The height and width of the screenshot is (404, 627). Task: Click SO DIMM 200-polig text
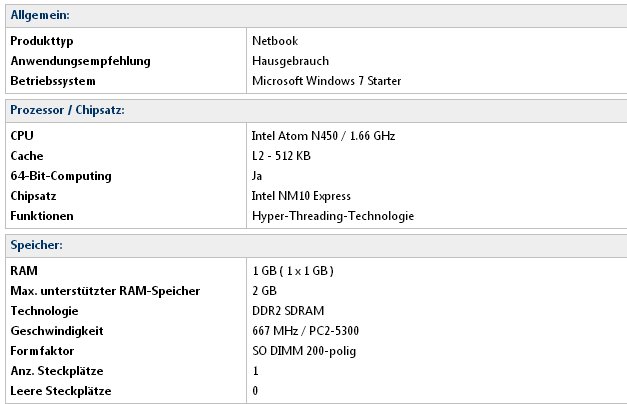click(x=304, y=351)
